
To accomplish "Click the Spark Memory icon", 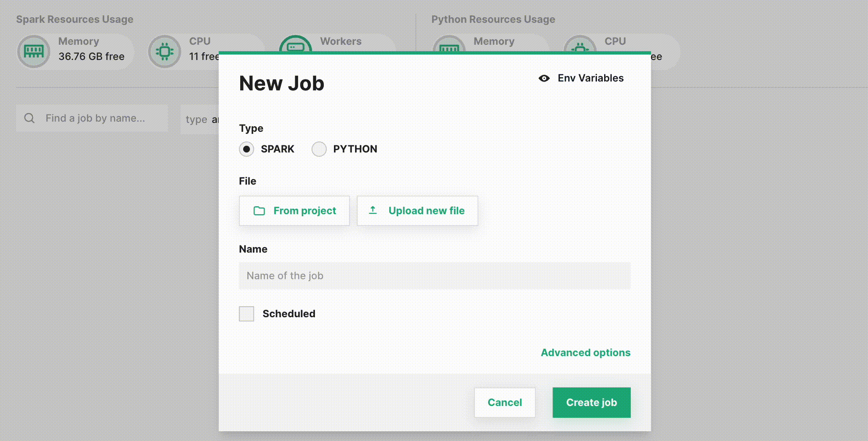I will click(x=33, y=51).
